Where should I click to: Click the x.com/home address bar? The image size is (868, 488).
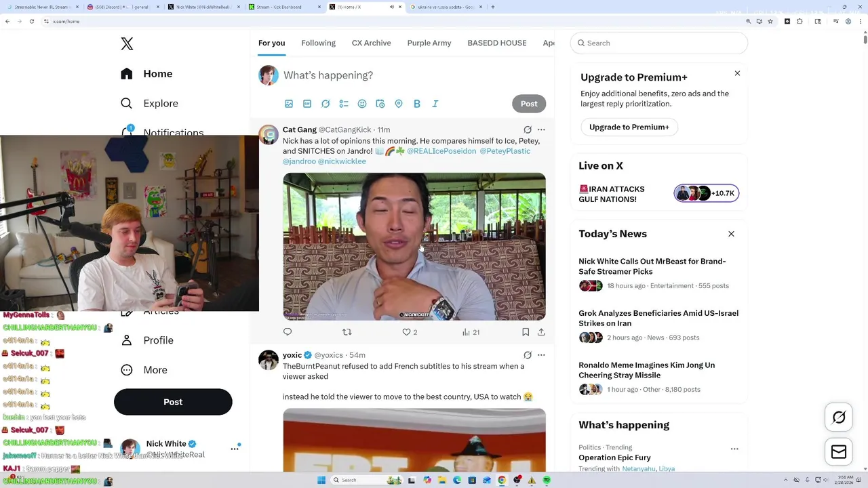click(x=393, y=22)
